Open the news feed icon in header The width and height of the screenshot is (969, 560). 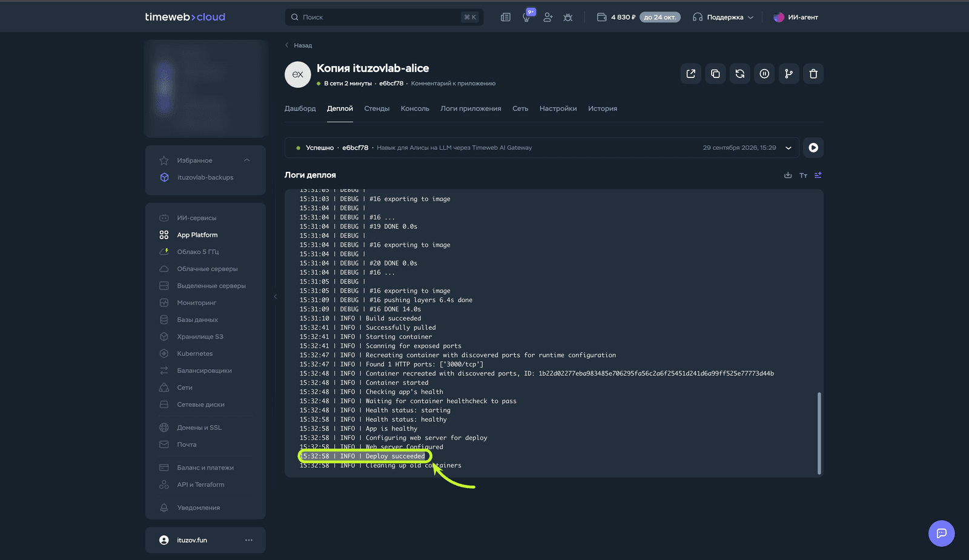(506, 18)
